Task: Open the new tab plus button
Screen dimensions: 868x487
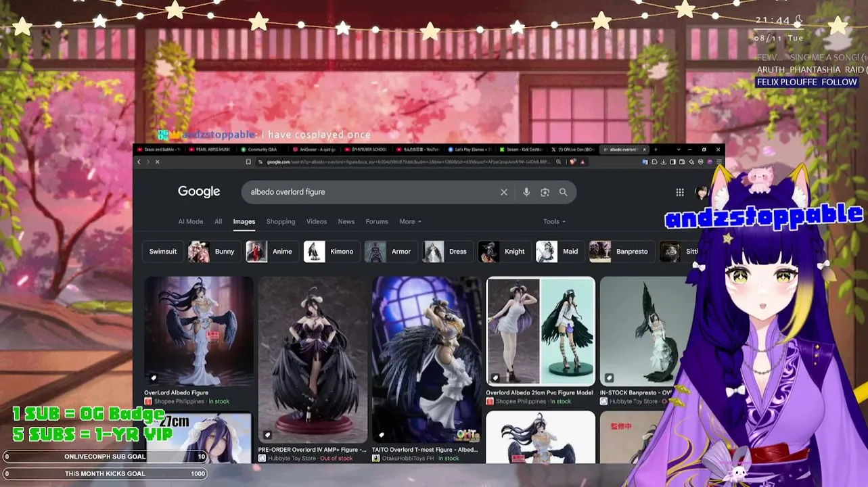Action: click(x=655, y=149)
